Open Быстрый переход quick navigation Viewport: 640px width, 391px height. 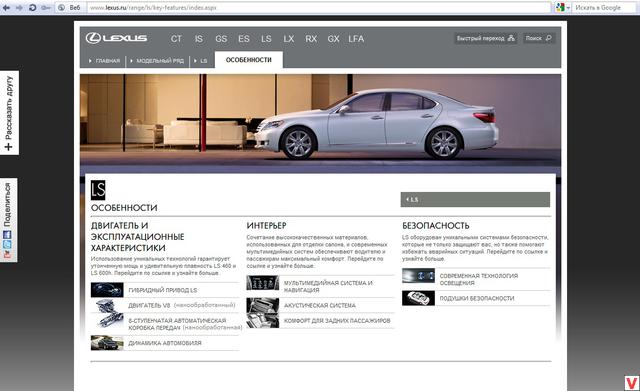click(486, 38)
